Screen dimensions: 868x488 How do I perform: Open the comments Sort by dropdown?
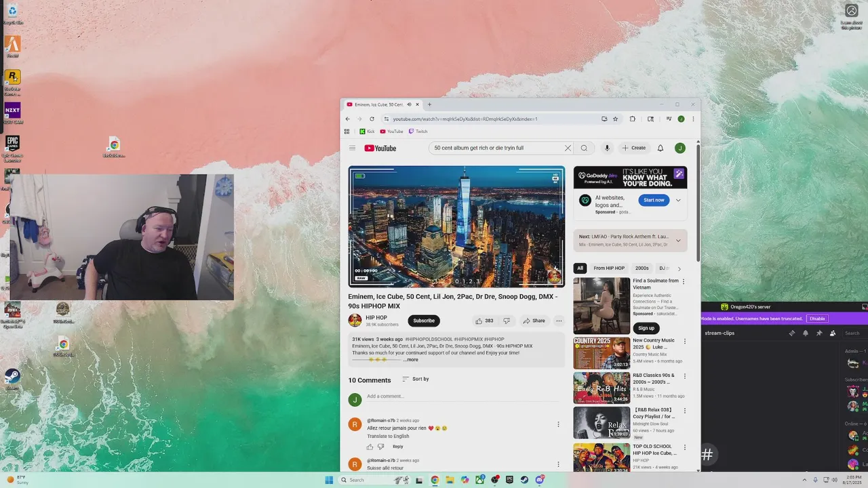coord(415,379)
